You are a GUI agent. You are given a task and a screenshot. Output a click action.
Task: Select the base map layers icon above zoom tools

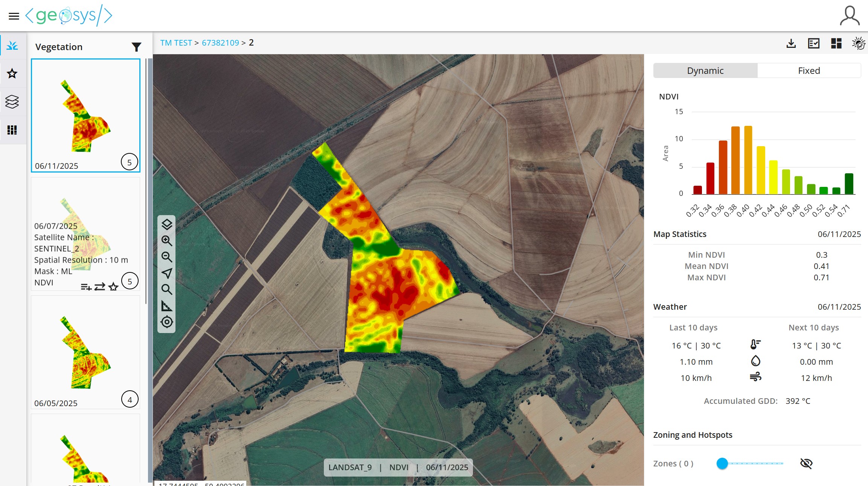coord(167,224)
